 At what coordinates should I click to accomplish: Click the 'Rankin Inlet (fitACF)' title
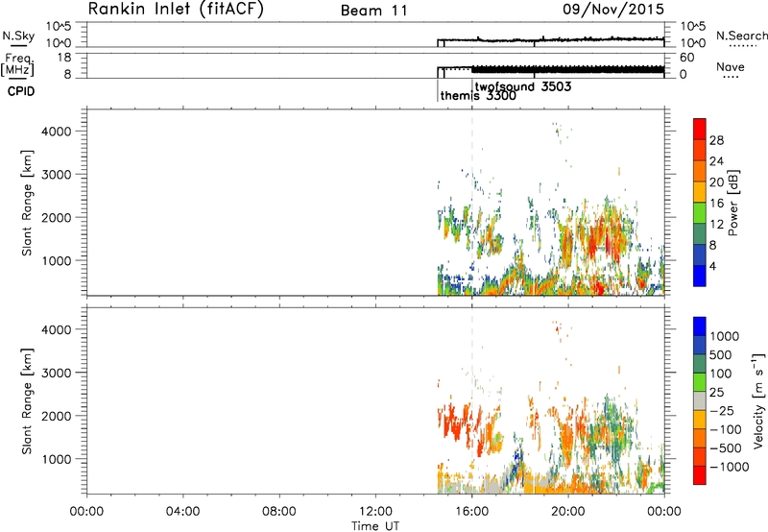tap(176, 9)
